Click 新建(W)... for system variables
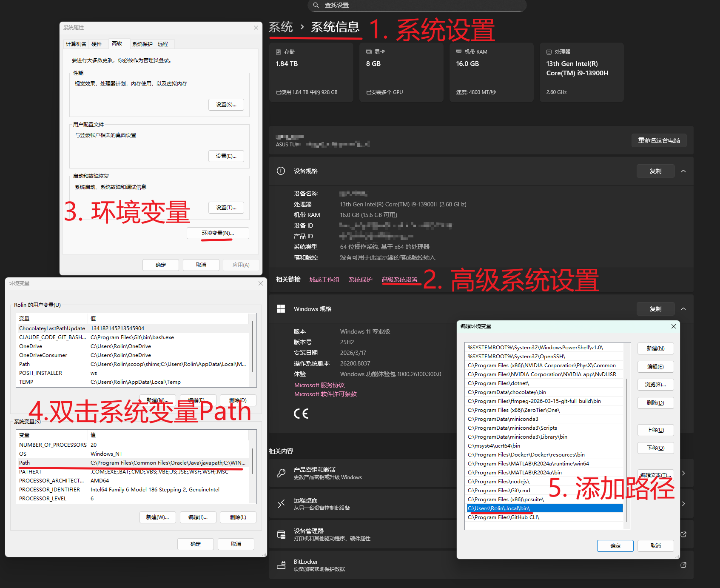Screen dimensions: 720x588 (x=158, y=517)
